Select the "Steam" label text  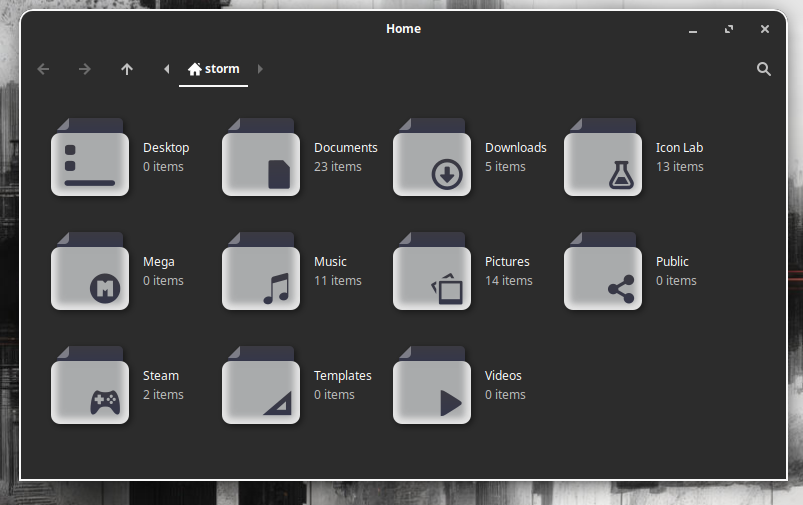(161, 376)
